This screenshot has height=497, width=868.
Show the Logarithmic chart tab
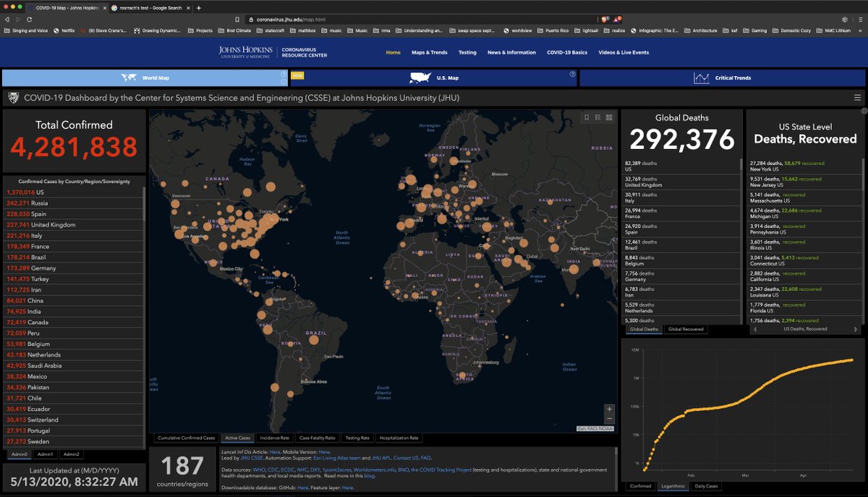tap(672, 486)
